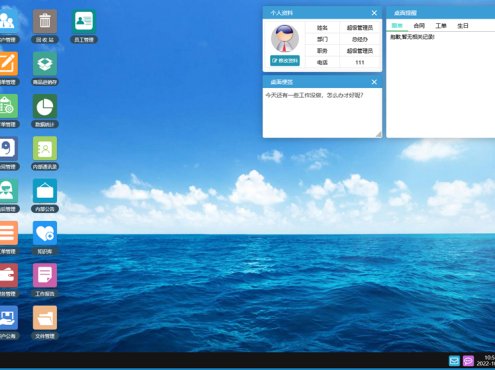This screenshot has height=370, width=495.
Task: Open the green headset support agent icon
Action: (x=8, y=191)
